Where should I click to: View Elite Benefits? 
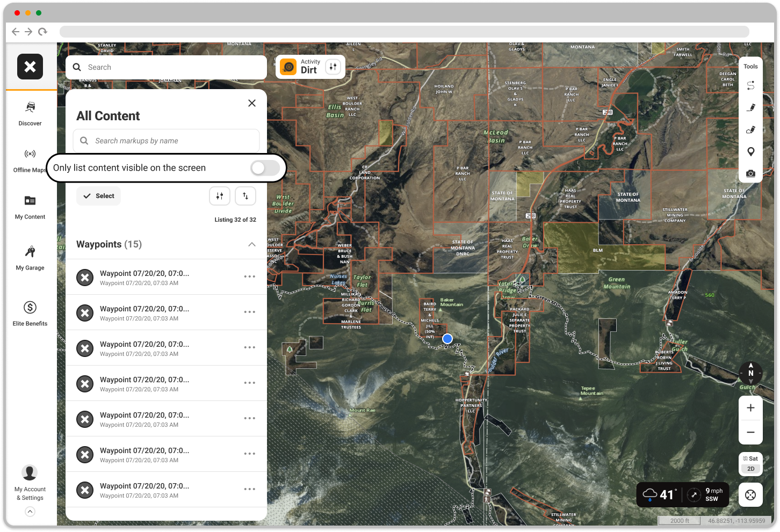click(30, 314)
